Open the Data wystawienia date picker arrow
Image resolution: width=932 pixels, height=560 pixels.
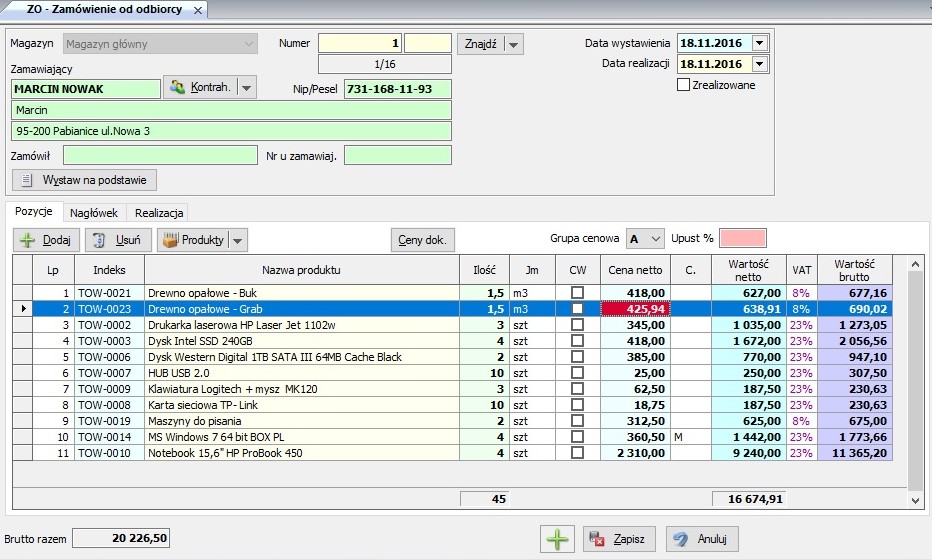(760, 43)
